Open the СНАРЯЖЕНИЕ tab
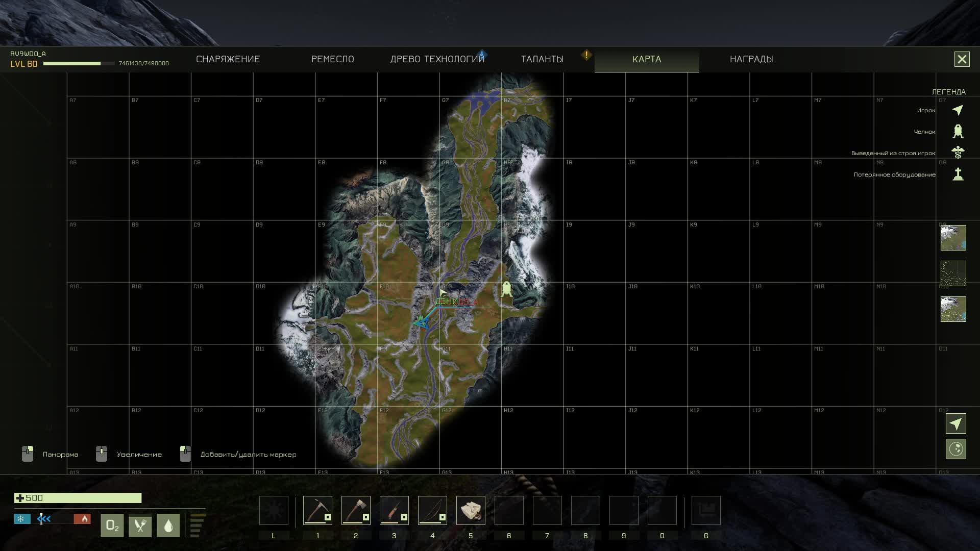The height and width of the screenshot is (551, 980). [x=228, y=59]
